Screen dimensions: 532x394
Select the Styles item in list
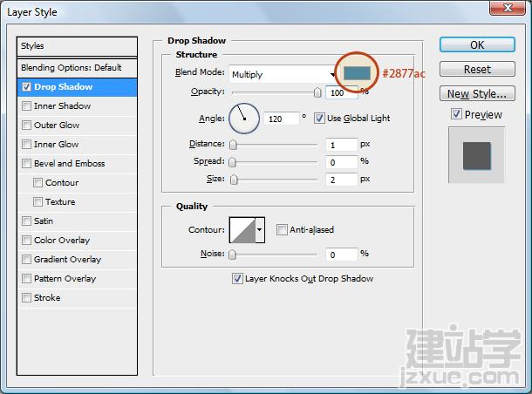pyautogui.click(x=77, y=46)
